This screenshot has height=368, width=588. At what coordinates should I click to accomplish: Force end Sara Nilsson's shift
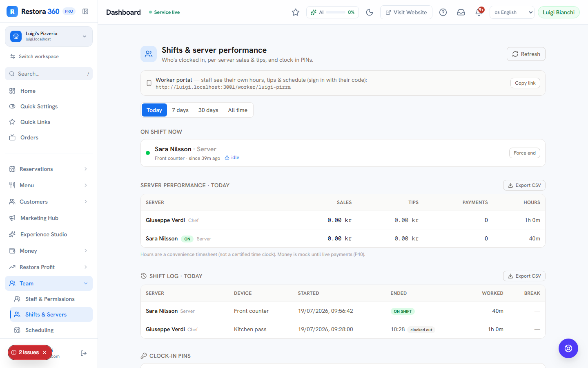point(525,153)
